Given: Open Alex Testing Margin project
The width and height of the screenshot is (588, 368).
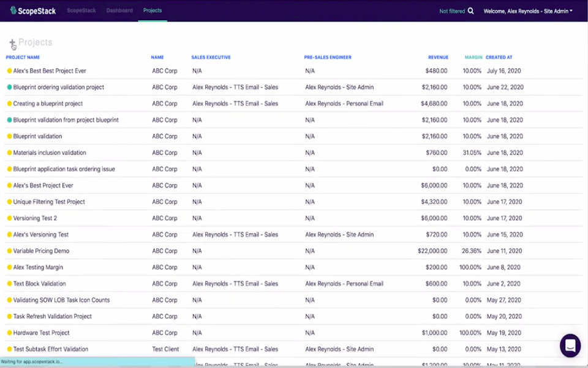Looking at the screenshot, I should pyautogui.click(x=38, y=267).
